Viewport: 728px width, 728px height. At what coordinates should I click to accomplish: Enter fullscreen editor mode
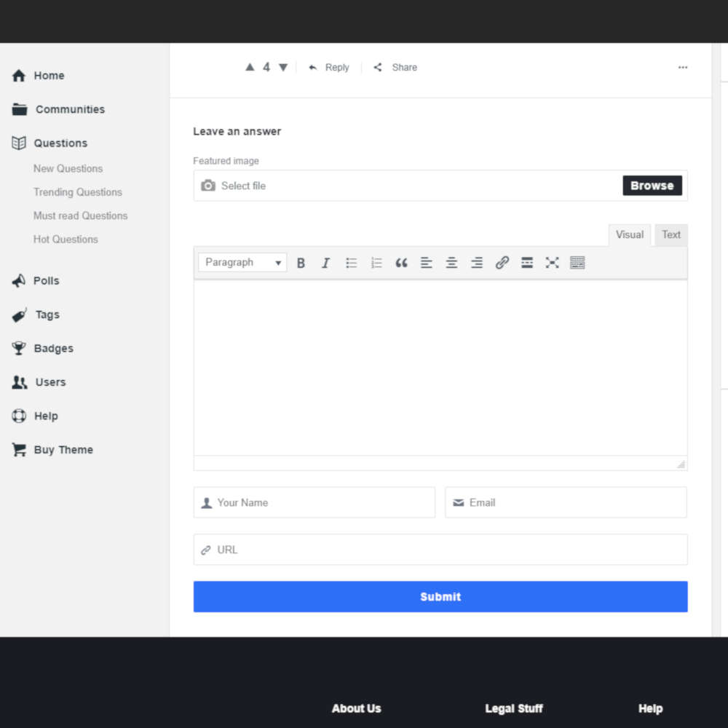pos(552,263)
